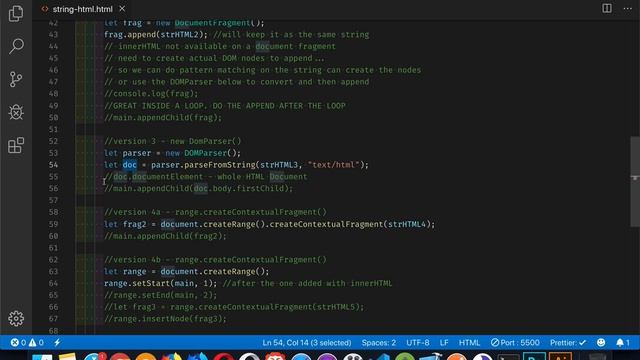640x360 pixels.
Task: Click comment '//range.insertNode(frag3);'
Action: tap(165, 319)
